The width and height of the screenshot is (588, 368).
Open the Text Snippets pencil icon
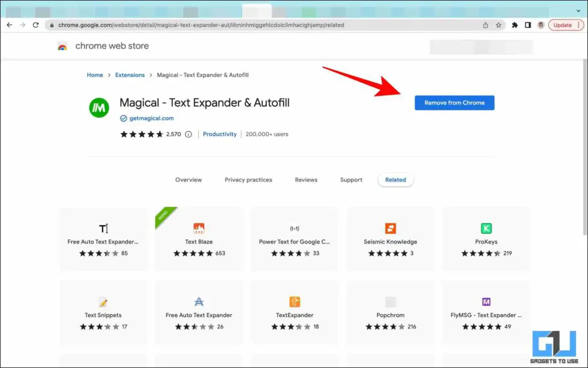[x=103, y=301]
